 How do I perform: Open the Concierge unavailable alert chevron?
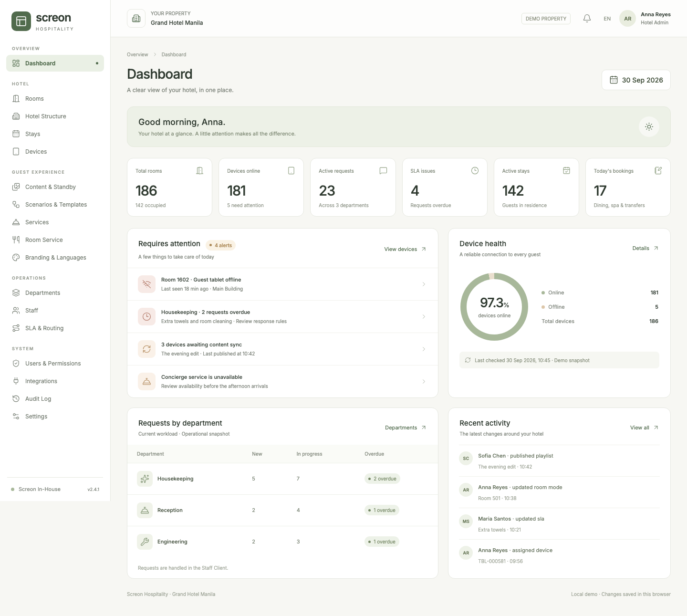coord(424,382)
